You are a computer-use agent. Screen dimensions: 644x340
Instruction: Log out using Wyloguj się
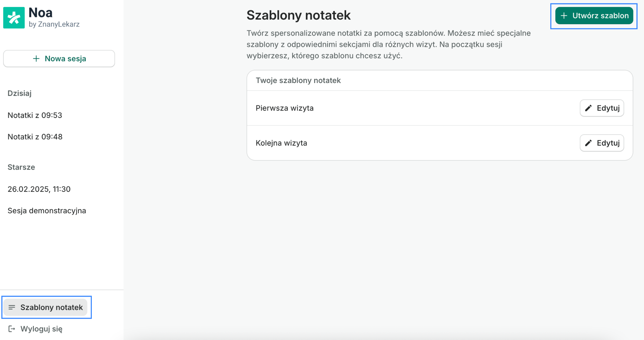42,329
